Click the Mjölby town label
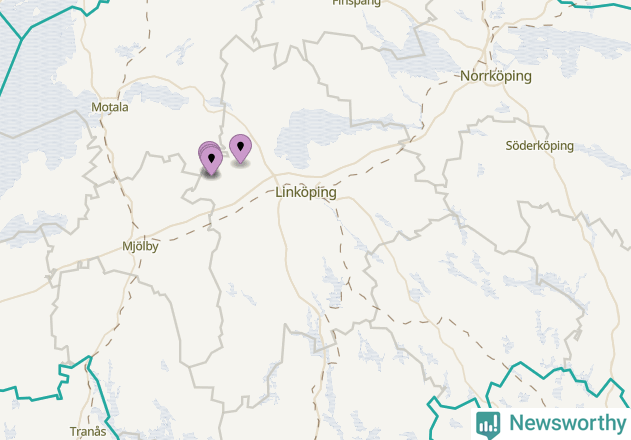 click(140, 246)
